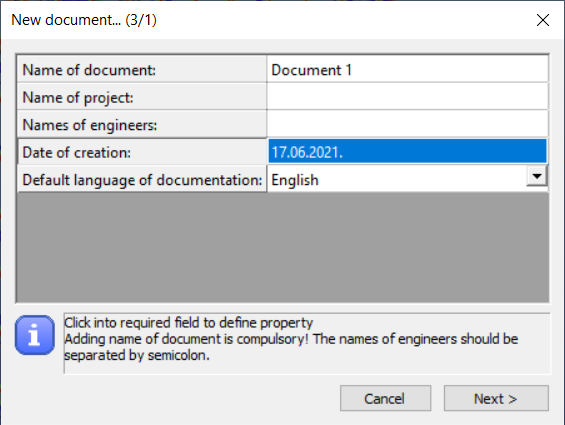Click the 'separated by semicolon' hint line
Viewport: 565px width, 425px height.
137,355
